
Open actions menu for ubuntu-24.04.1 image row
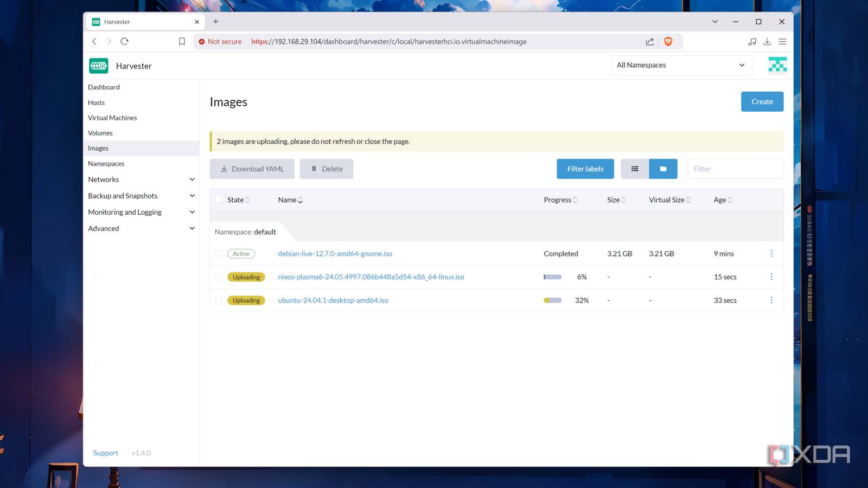(771, 300)
